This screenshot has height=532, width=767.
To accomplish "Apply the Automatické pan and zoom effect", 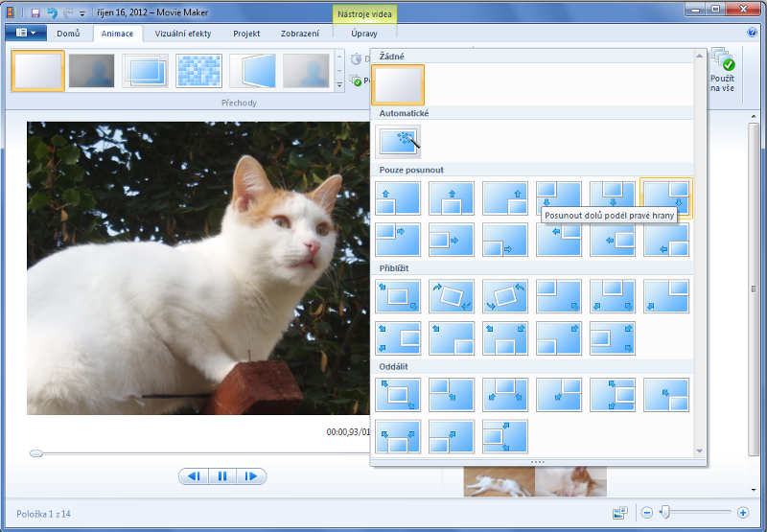I will pyautogui.click(x=398, y=142).
